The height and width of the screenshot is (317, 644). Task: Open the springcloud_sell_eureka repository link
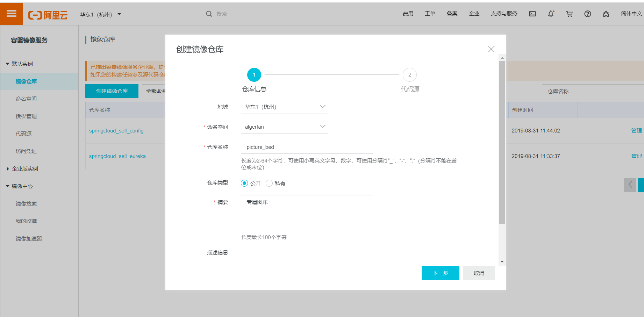pos(117,156)
